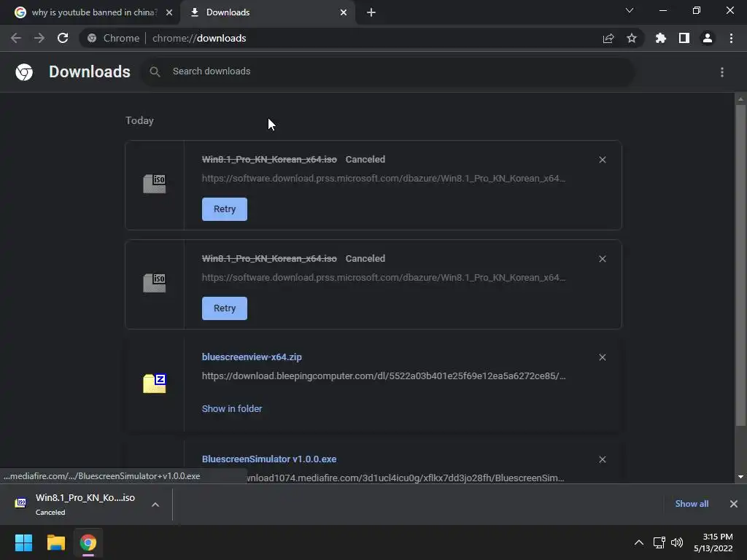
Task: Open the volume control in system tray
Action: 677,542
